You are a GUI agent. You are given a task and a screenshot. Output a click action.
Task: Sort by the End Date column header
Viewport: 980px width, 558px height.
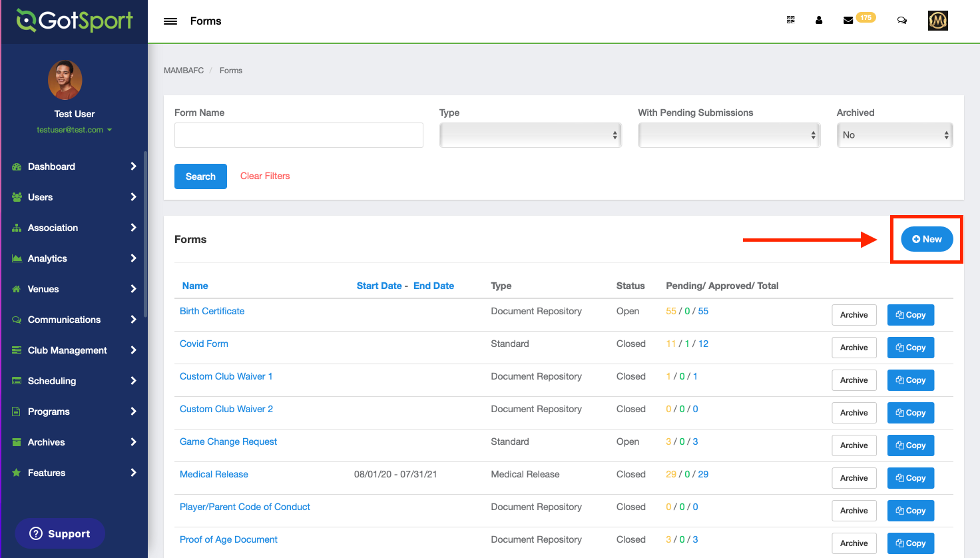pos(433,286)
